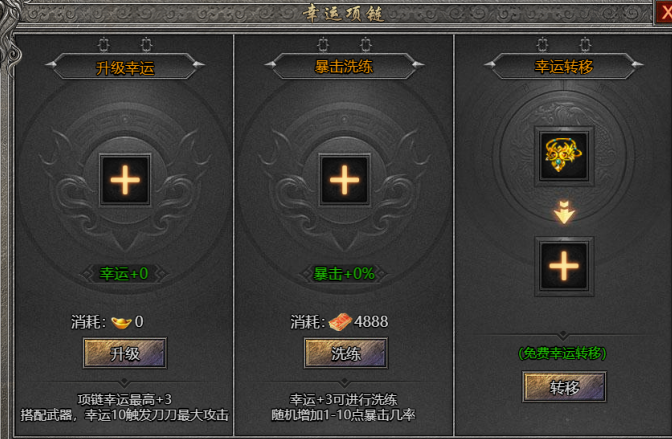This screenshot has height=439, width=672.
Task: Add target item in empty 幸运转移 slot
Action: 564,266
